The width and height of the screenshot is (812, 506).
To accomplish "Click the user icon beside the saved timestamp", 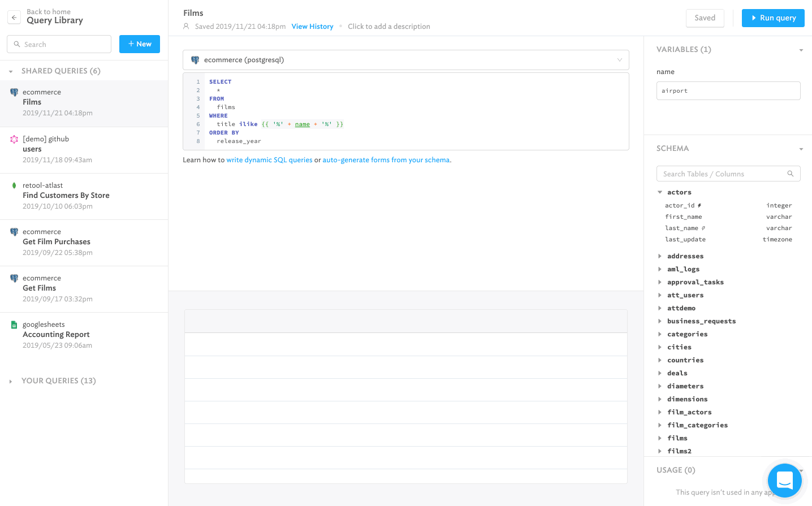I will tap(186, 26).
